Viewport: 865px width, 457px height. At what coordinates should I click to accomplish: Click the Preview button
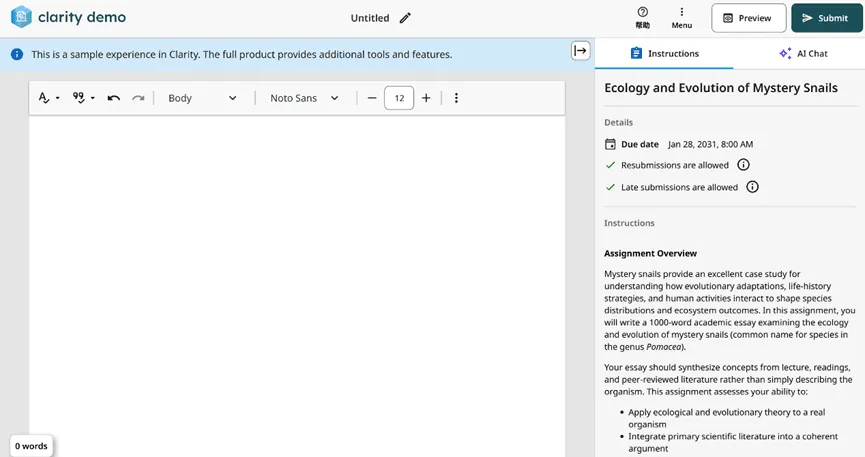748,18
